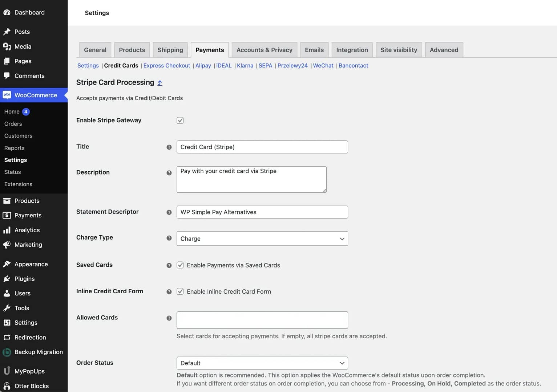
Task: Click the Plugins plug icon
Action: click(x=7, y=279)
